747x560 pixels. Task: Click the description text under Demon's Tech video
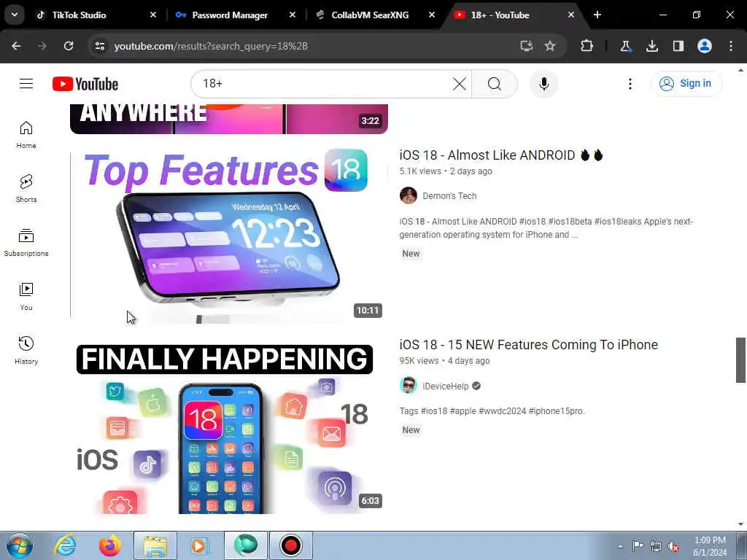[x=546, y=228]
